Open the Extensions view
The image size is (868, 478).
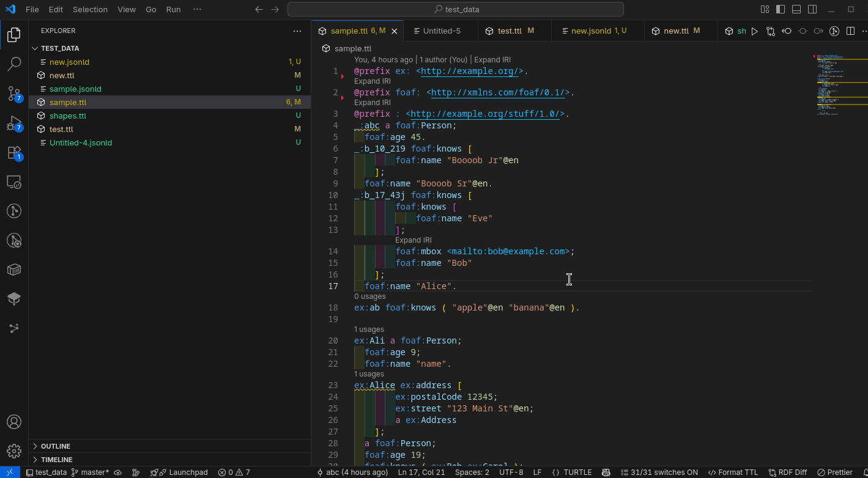14,153
